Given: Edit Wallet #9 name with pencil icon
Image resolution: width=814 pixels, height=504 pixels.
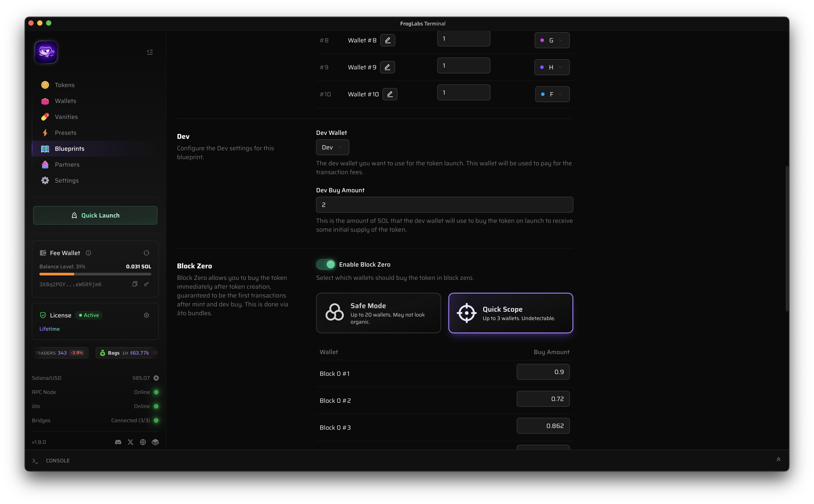Looking at the screenshot, I should pyautogui.click(x=387, y=67).
